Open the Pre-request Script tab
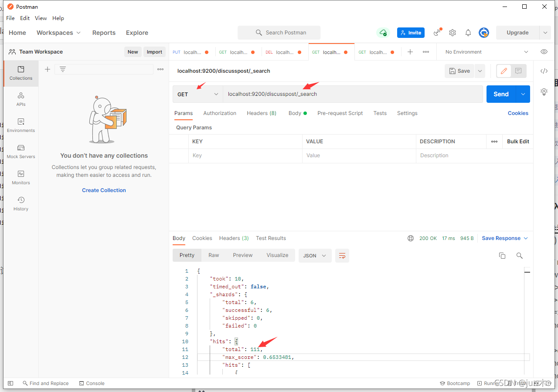The height and width of the screenshot is (392, 558). (x=340, y=113)
